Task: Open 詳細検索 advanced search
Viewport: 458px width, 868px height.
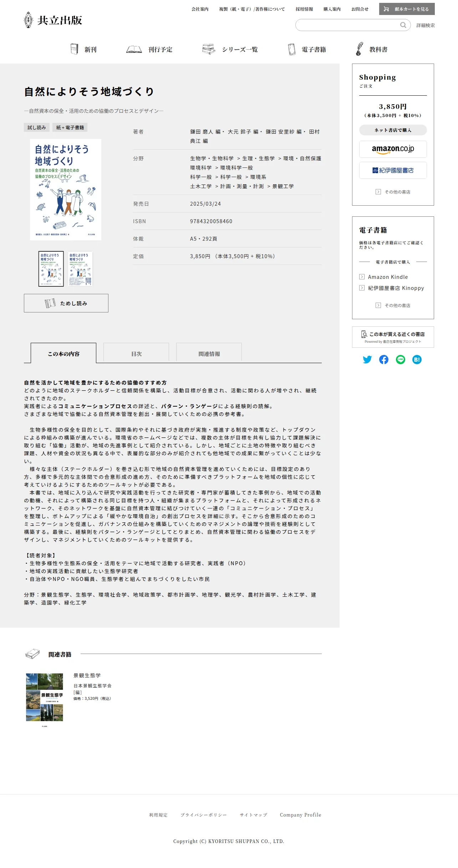Action: pyautogui.click(x=426, y=25)
